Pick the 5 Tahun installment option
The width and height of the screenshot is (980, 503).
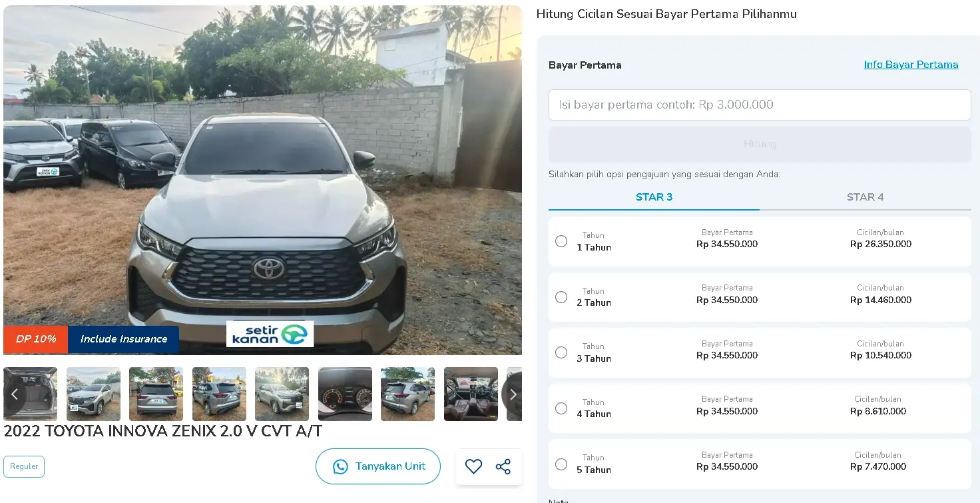(x=561, y=464)
